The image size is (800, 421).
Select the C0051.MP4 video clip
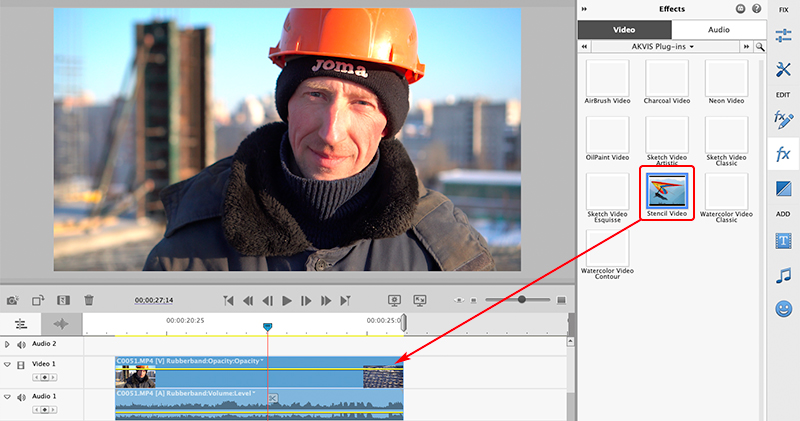[x=259, y=373]
